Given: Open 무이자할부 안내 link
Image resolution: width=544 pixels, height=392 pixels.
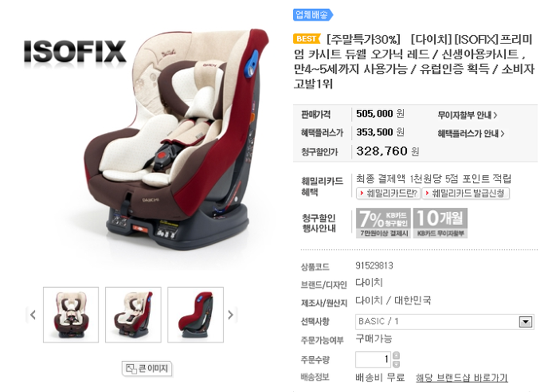Looking at the screenshot, I should 468,115.
